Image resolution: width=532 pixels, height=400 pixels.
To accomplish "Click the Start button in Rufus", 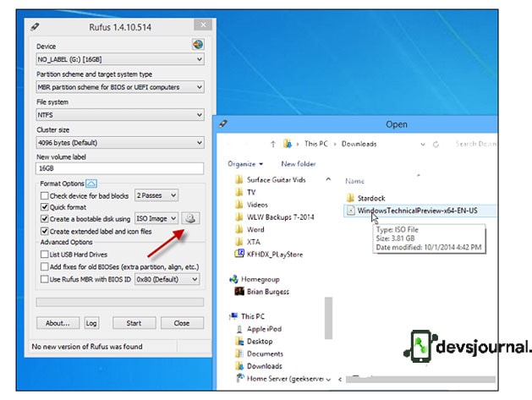I will click(x=134, y=323).
